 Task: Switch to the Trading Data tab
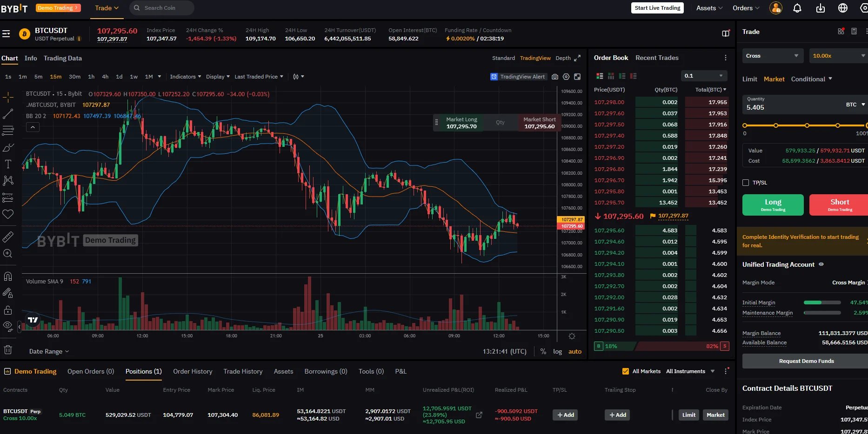click(x=63, y=58)
